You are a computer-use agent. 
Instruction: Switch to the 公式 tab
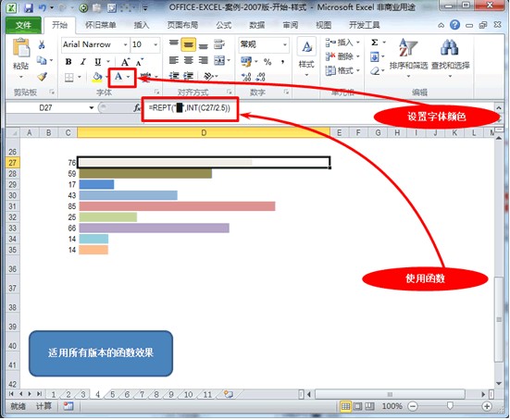tap(223, 25)
